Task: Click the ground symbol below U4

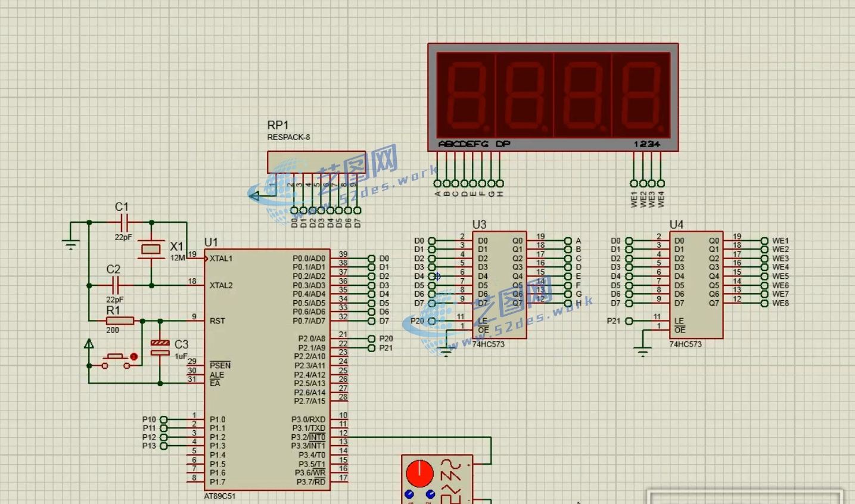Action: click(x=643, y=351)
